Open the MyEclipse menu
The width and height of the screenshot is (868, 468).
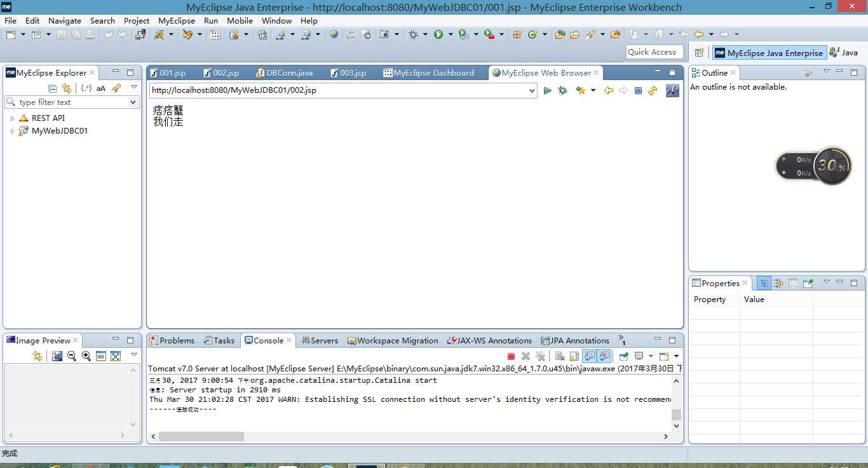(x=177, y=20)
